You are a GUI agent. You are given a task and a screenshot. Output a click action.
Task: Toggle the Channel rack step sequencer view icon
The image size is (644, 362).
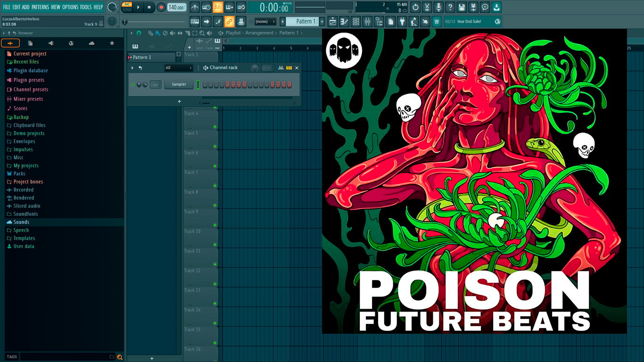pyautogui.click(x=289, y=68)
